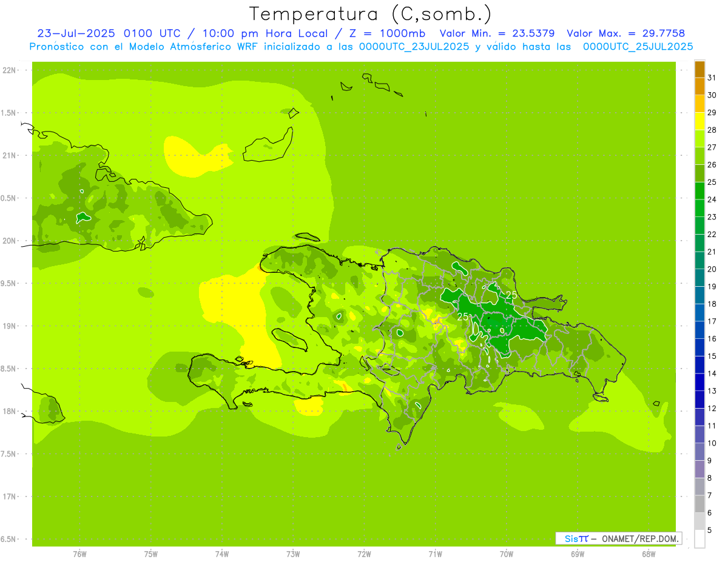Click legend value 17

(712, 321)
